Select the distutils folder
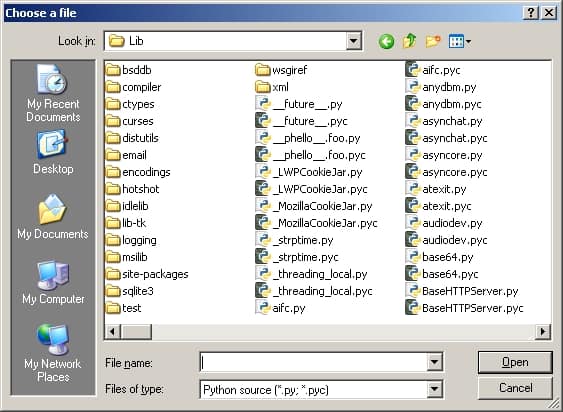Viewport: 563px width, 412px height. (x=132, y=138)
